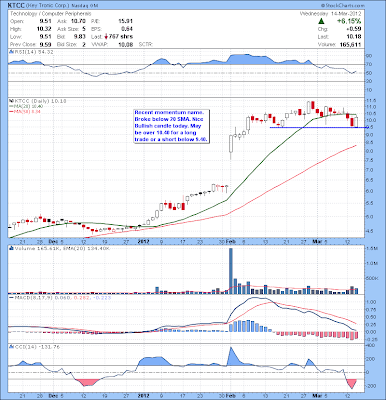The height and width of the screenshot is (400, 386).
Task: Click the red MA(50) 8.34 legend
Action: (25, 112)
